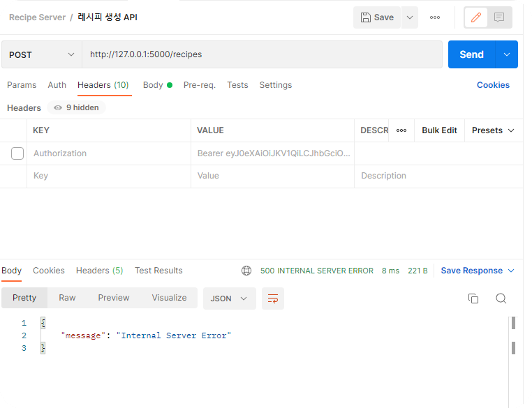The image size is (532, 408).
Task: Click the 8 ms response time
Action: point(390,271)
